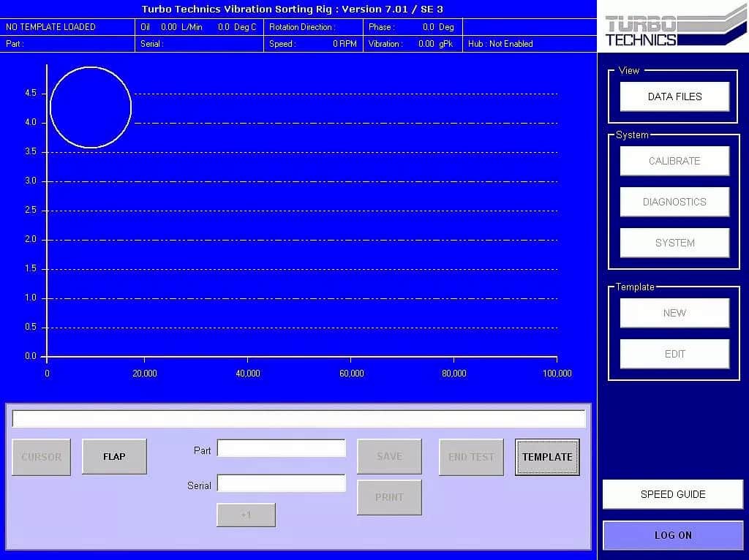The image size is (749, 560).
Task: Open the DATA FILES view
Action: (674, 97)
